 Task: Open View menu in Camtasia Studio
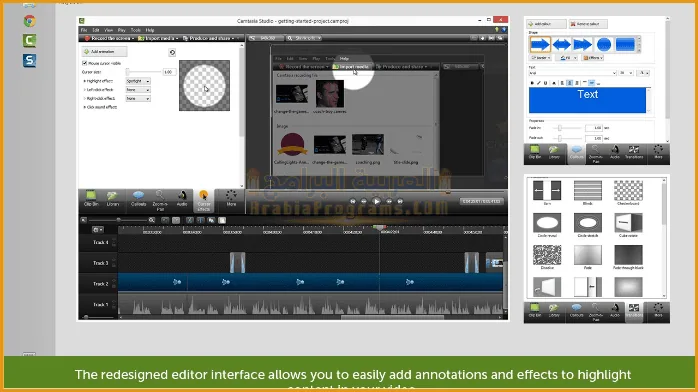(109, 30)
